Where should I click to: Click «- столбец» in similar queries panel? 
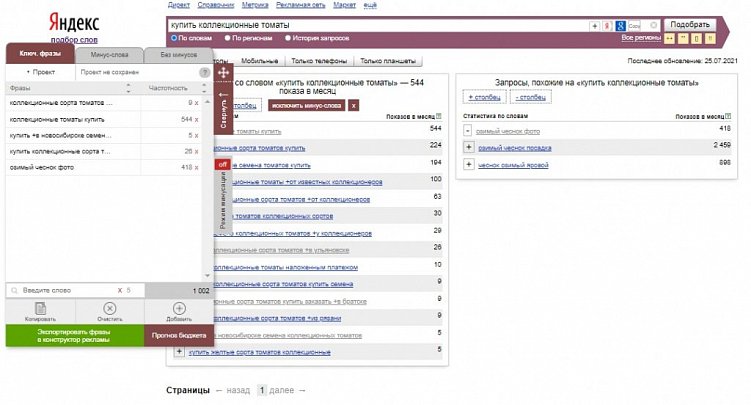[531, 97]
